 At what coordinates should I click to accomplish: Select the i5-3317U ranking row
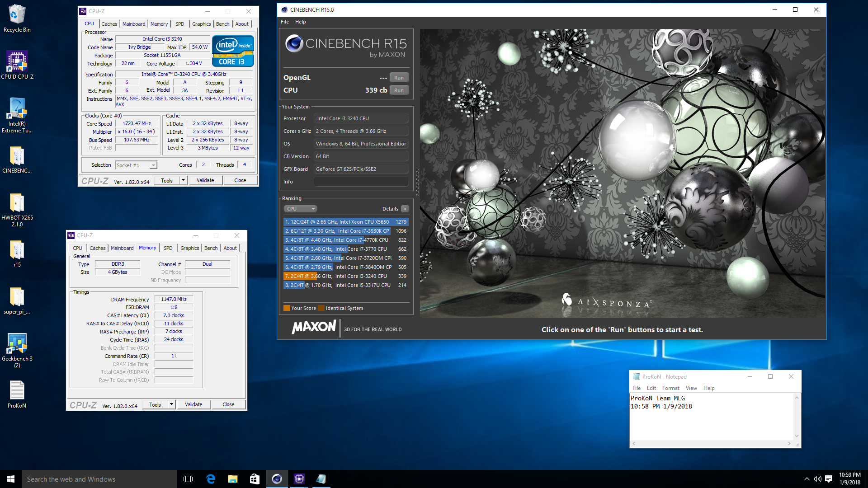346,285
